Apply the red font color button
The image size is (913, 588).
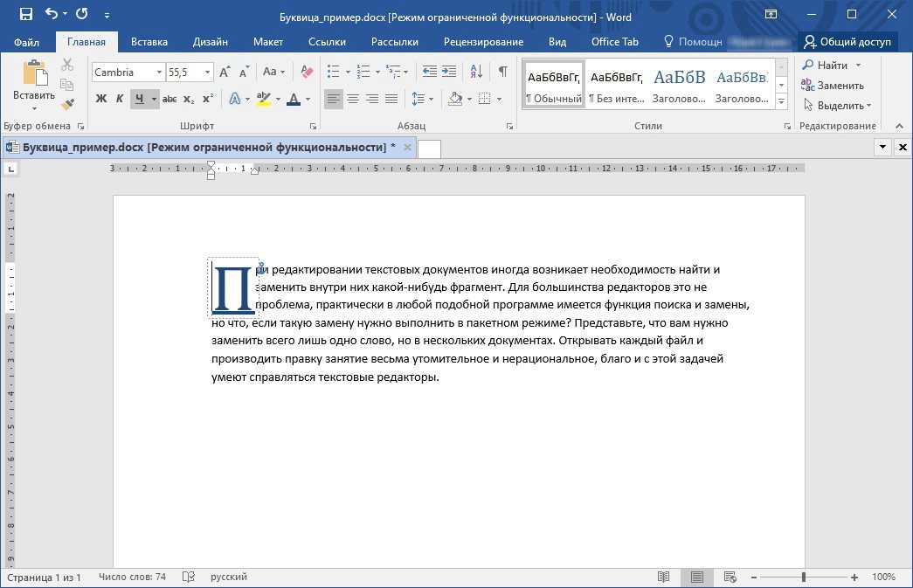[294, 99]
